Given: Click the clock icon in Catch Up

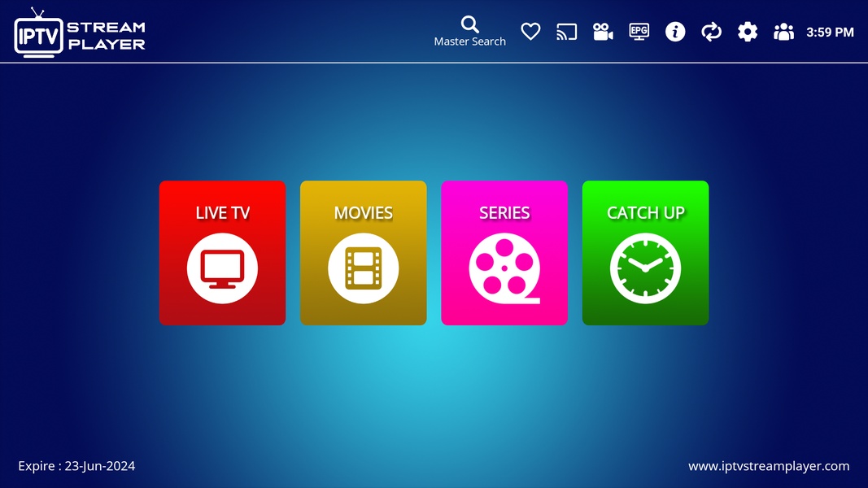Looking at the screenshot, I should point(645,268).
